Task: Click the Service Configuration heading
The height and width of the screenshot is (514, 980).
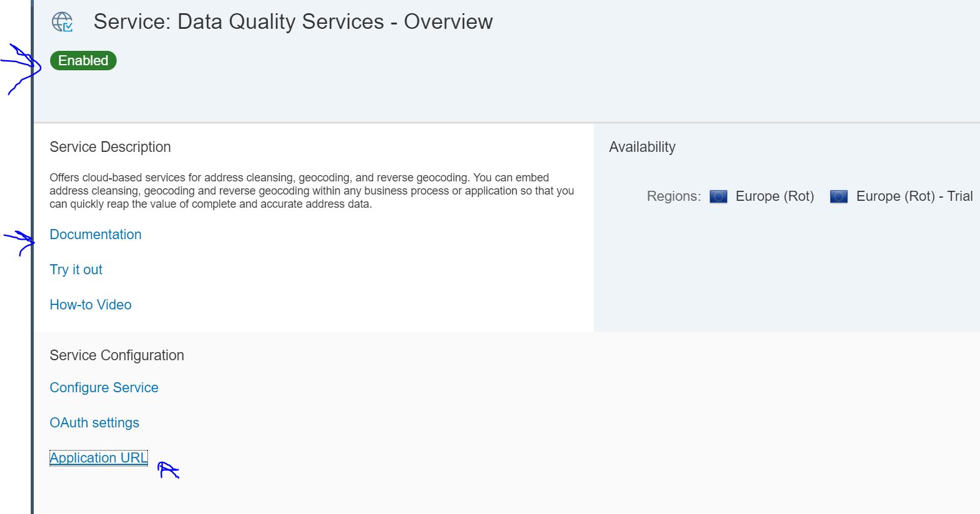Action: tap(117, 355)
